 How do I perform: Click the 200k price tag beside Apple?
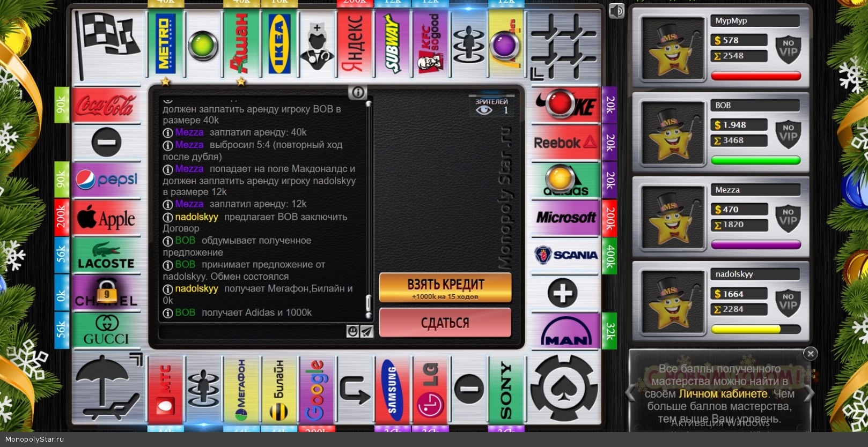61,218
